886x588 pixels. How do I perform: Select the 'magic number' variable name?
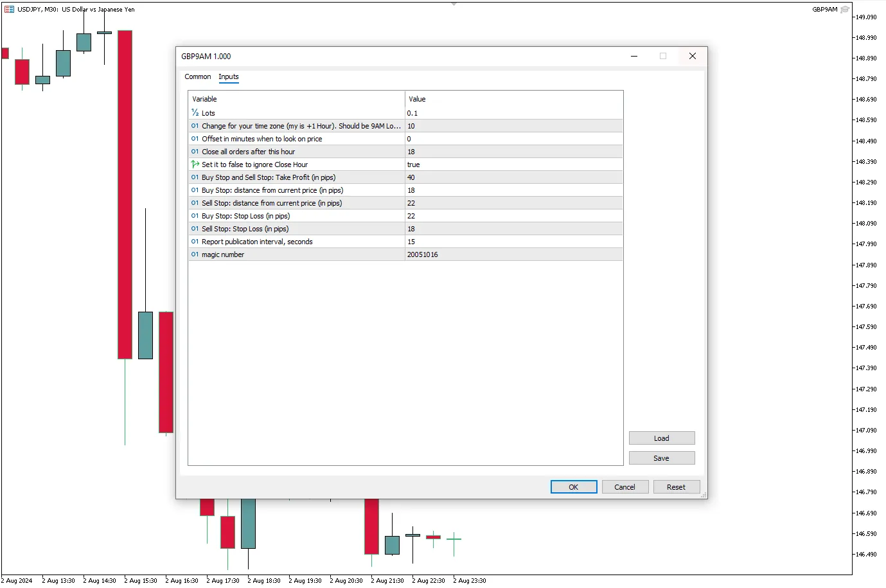223,254
